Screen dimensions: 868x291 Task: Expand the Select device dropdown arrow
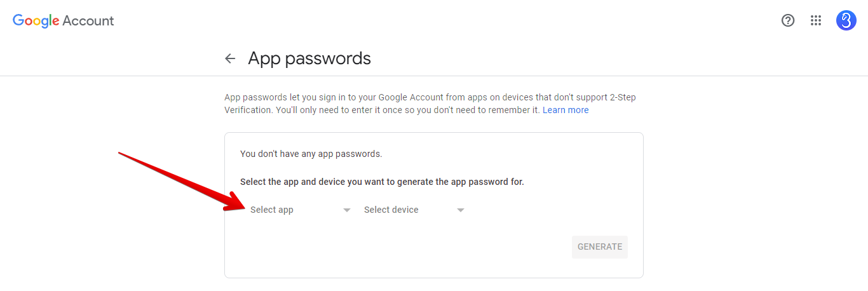(461, 210)
